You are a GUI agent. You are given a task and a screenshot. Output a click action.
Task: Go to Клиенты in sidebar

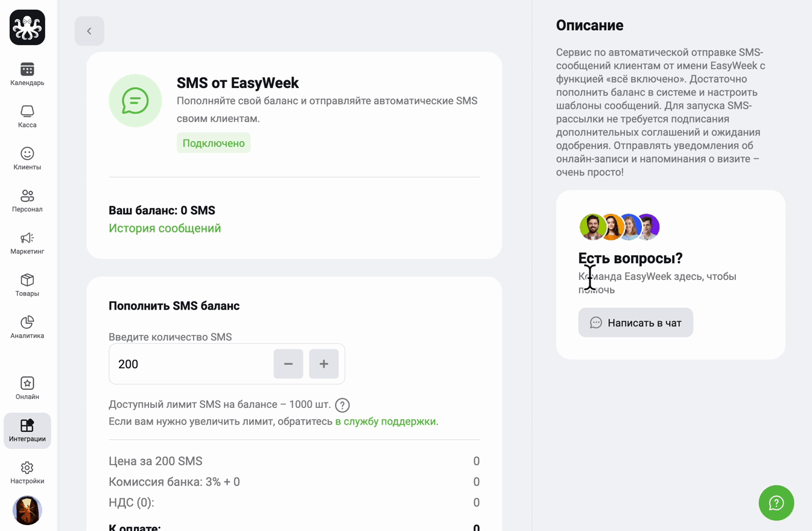click(27, 159)
